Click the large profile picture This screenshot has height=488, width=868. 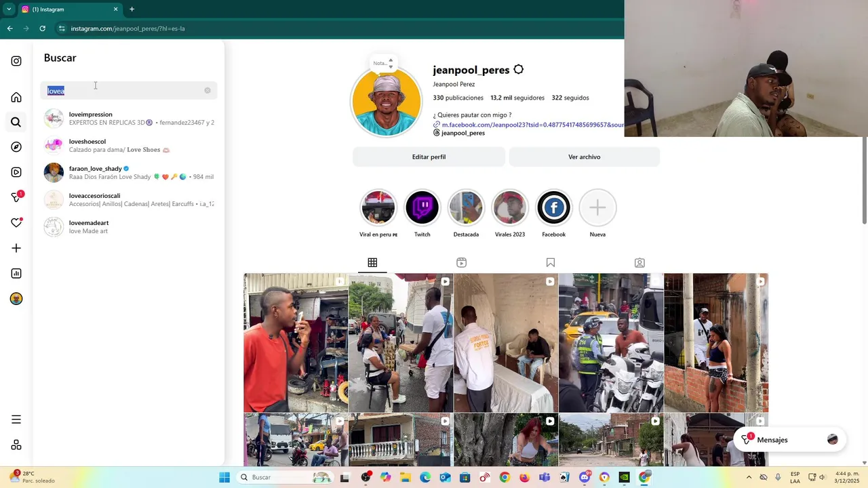[x=387, y=102]
